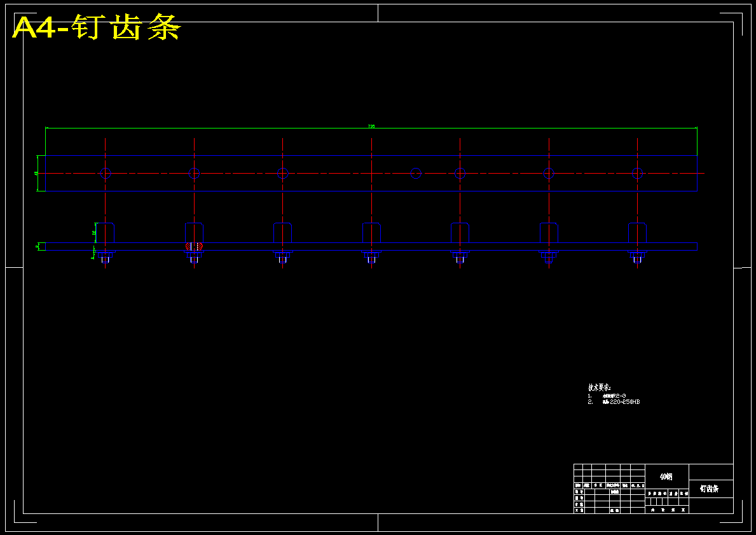Select technical requirement line ending 'R2-3'
Viewport: 756px width, 535px height.
pyautogui.click(x=607, y=396)
